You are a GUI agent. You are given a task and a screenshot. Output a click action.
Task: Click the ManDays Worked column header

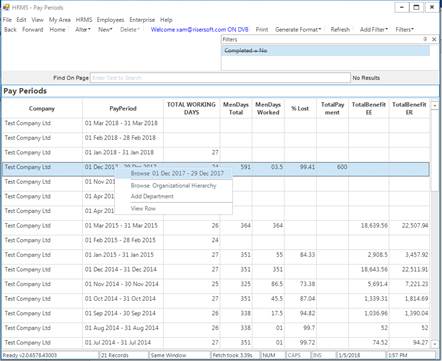[268, 109]
